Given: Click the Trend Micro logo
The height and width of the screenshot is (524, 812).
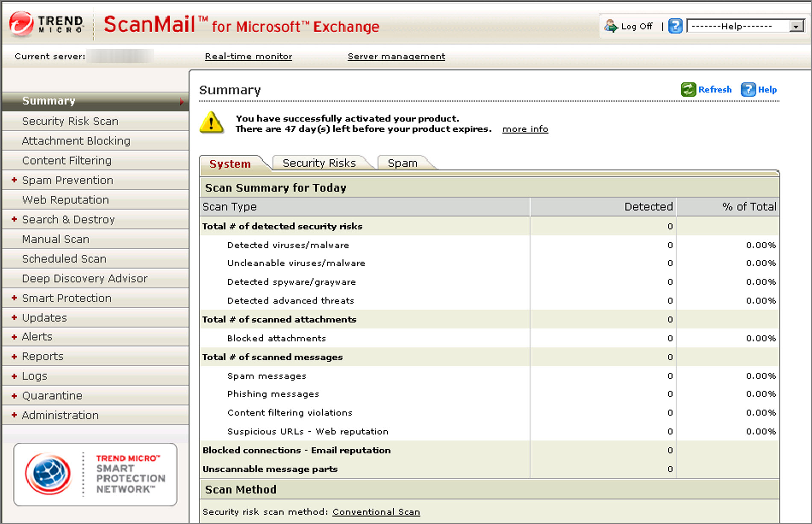Looking at the screenshot, I should (46, 24).
